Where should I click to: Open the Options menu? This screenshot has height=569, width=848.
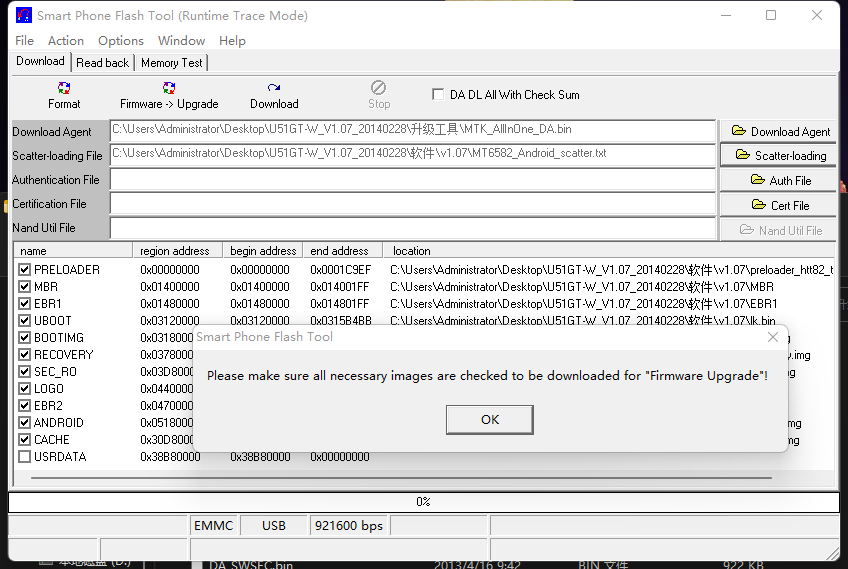(x=121, y=40)
